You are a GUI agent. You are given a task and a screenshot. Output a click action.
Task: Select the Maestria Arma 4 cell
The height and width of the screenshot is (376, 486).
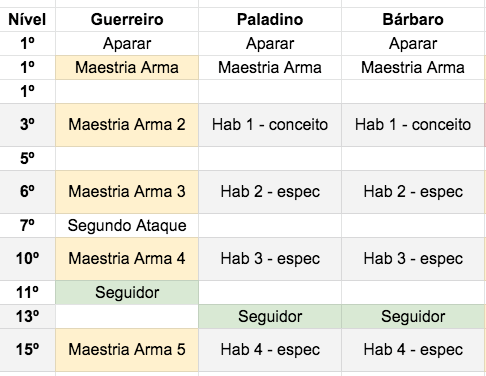[127, 259]
